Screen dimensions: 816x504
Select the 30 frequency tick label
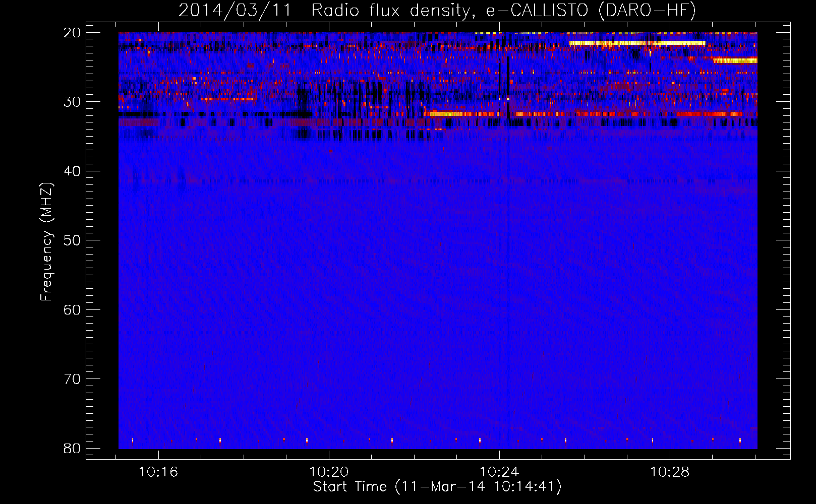(x=73, y=102)
